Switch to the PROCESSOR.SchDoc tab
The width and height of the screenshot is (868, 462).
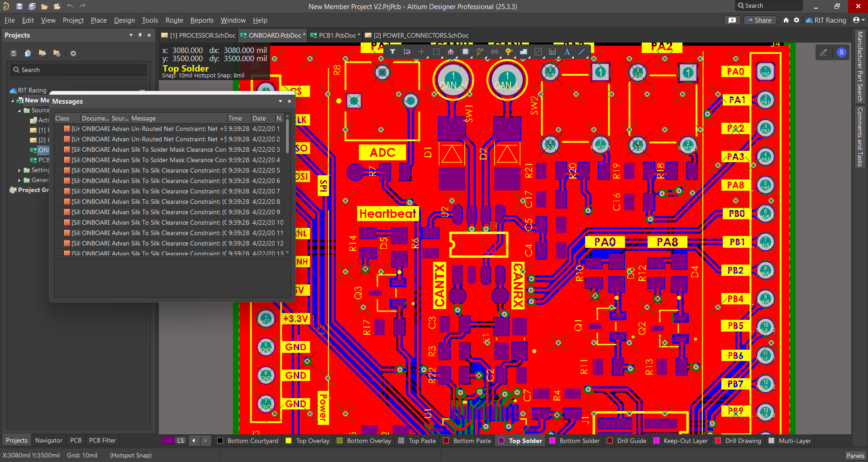click(198, 35)
